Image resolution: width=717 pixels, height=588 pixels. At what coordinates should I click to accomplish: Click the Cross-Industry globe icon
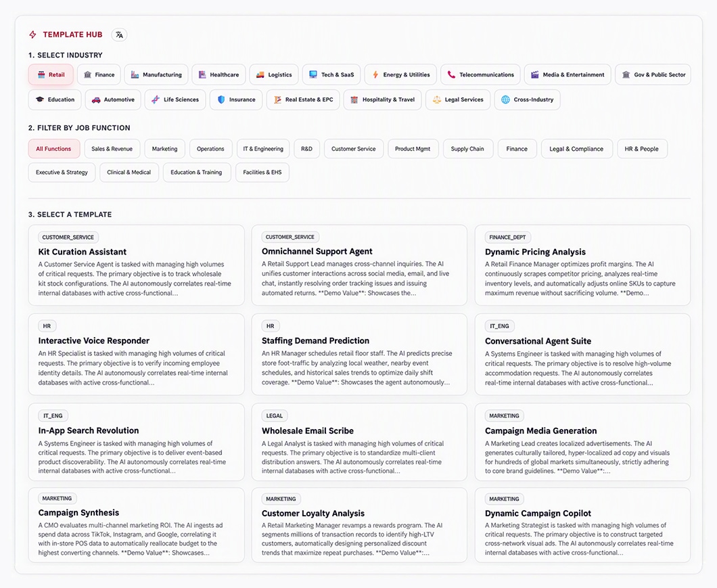point(505,99)
